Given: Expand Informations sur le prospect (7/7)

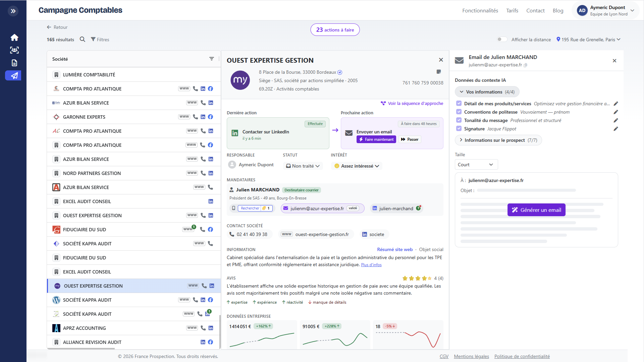Looking at the screenshot, I should click(x=498, y=140).
